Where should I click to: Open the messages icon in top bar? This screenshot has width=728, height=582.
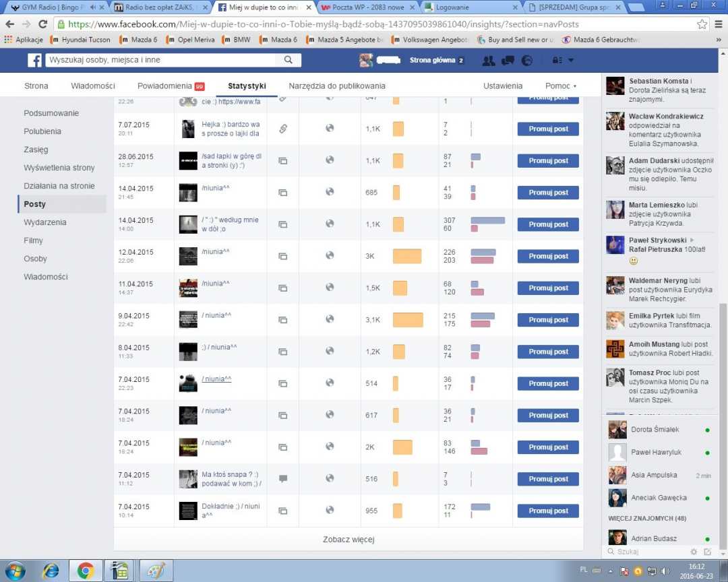click(508, 61)
